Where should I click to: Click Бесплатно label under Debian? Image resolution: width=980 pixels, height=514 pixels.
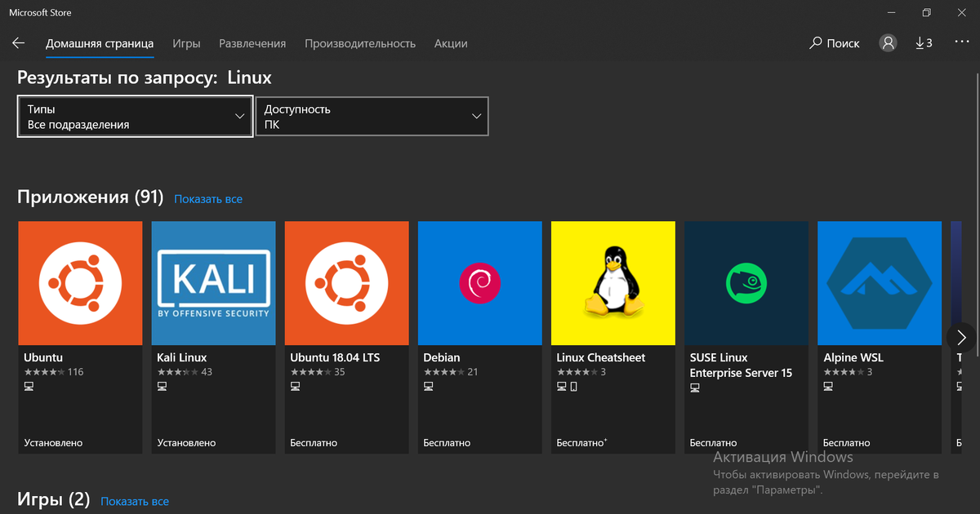point(447,443)
